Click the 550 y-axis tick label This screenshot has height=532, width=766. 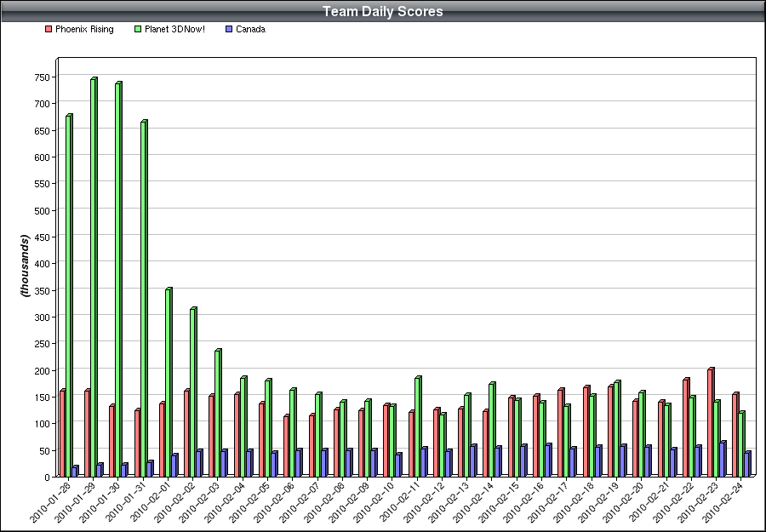pos(42,184)
